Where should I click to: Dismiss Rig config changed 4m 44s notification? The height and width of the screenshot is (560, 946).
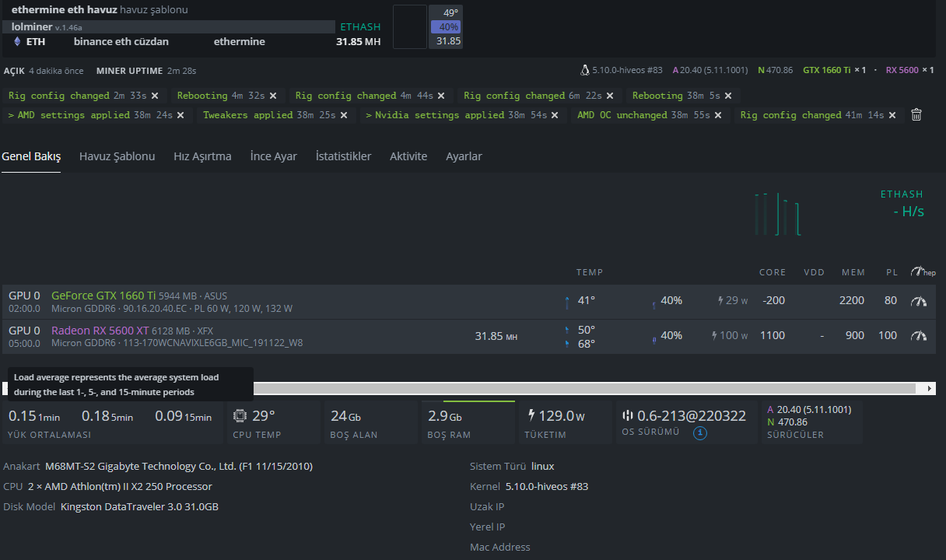click(x=441, y=96)
